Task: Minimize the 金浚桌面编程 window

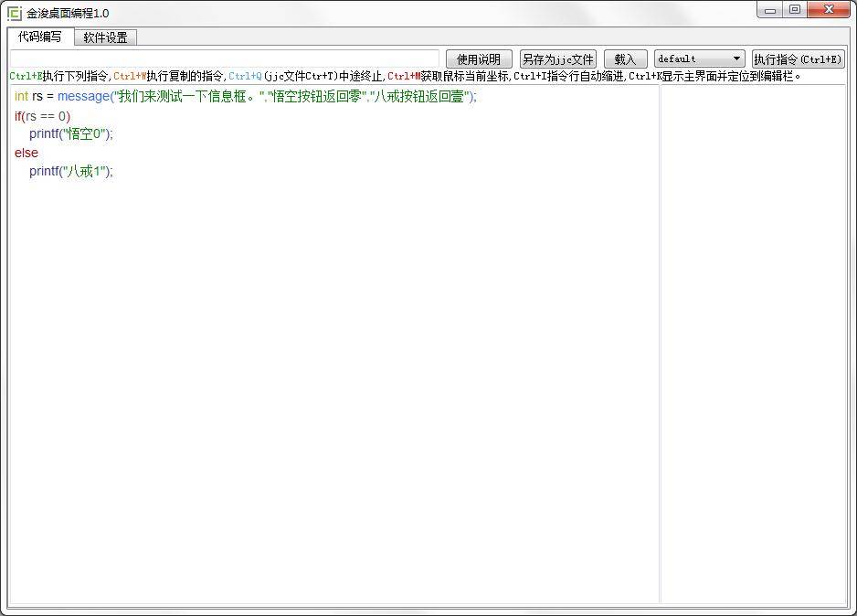Action: point(770,10)
